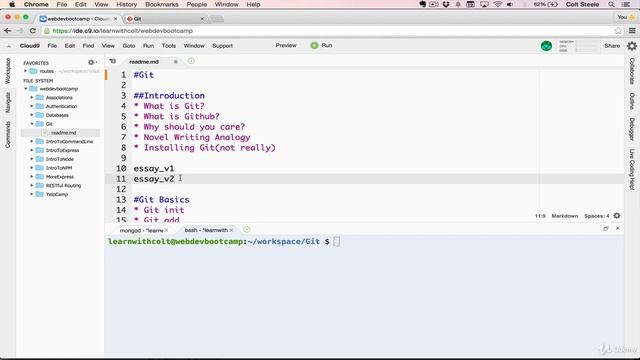Add new terminal tab with plus icon
Screen dimensions: 640x360
(247, 229)
